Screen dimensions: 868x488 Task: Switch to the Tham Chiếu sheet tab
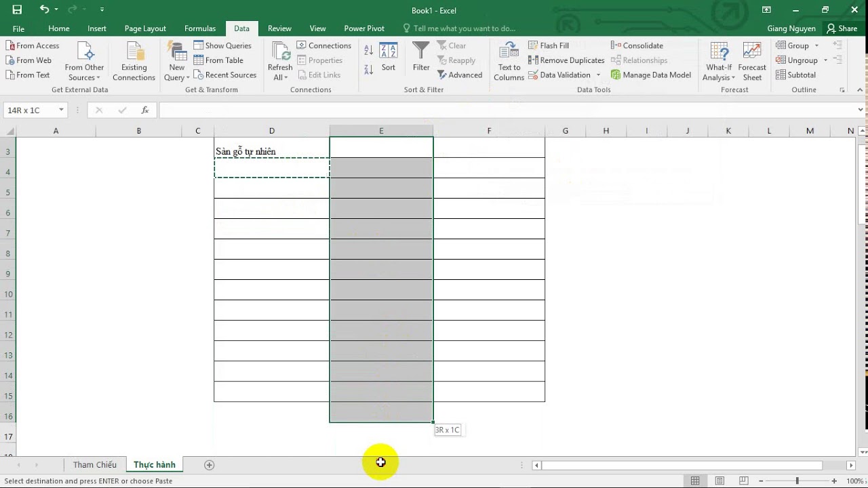pyautogui.click(x=95, y=465)
